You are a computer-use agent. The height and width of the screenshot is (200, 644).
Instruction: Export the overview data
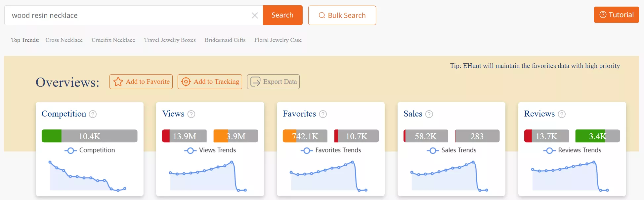[x=273, y=82]
